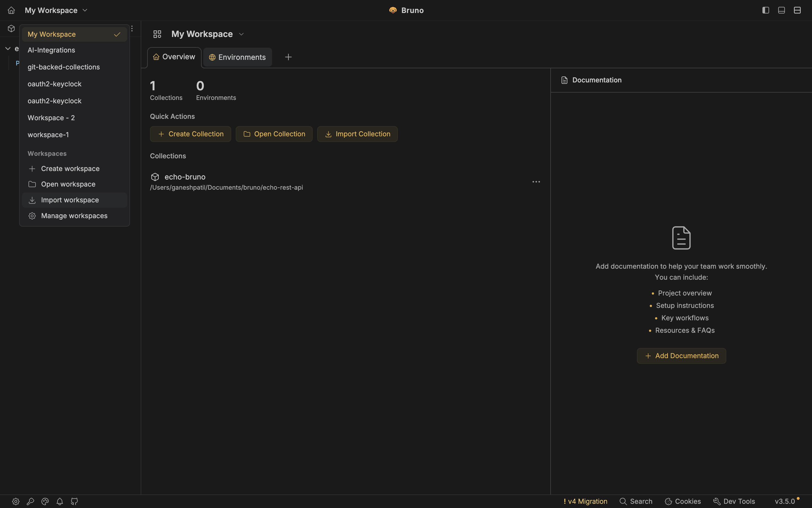
Task: Add a new tab with plus icon
Action: point(288,57)
